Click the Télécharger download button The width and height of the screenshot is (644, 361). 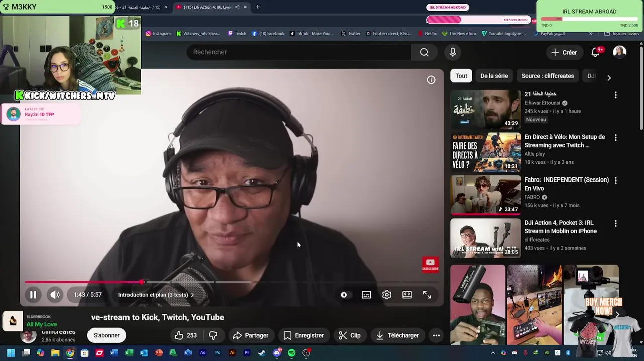pyautogui.click(x=397, y=335)
